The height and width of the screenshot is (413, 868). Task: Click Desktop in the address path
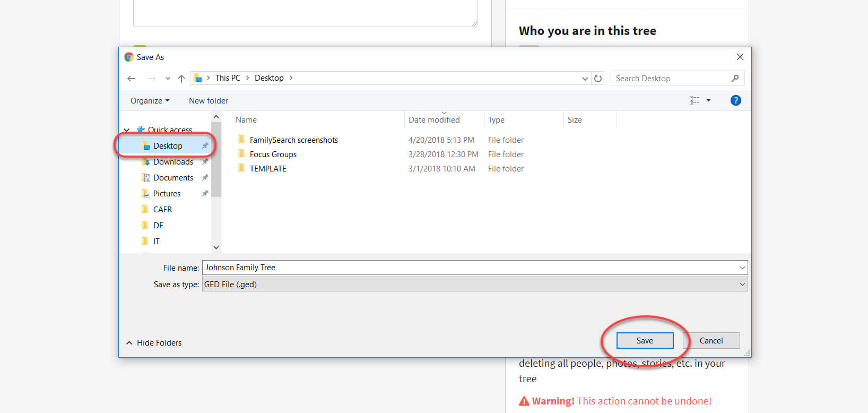pyautogui.click(x=269, y=78)
